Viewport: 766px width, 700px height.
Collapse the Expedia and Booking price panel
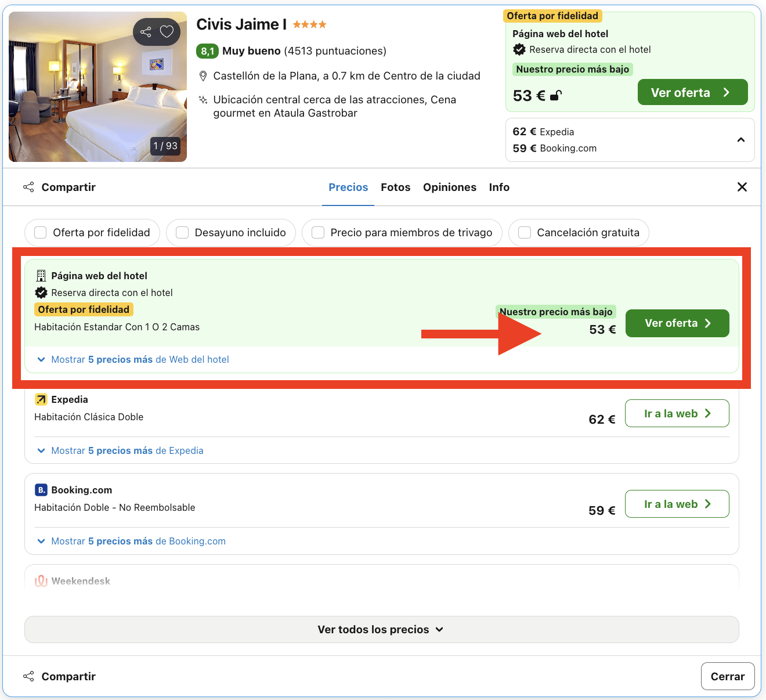click(741, 140)
